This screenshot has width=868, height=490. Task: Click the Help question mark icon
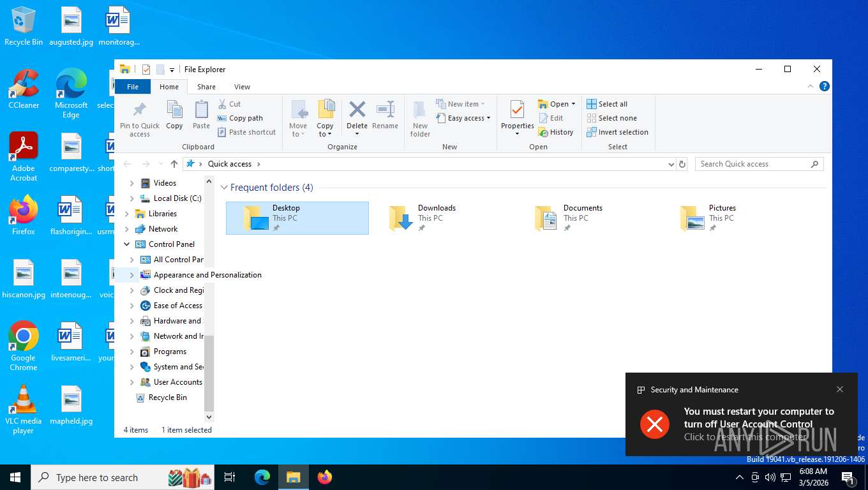(x=825, y=86)
